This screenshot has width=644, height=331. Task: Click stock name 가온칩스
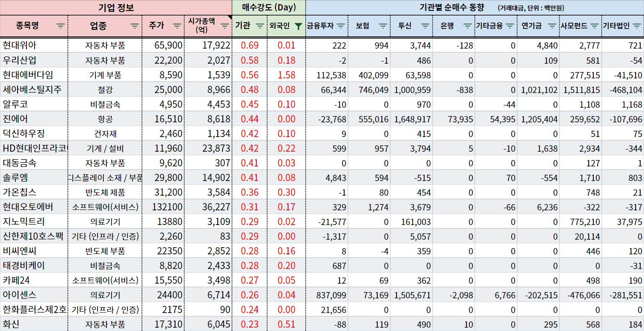(x=20, y=192)
